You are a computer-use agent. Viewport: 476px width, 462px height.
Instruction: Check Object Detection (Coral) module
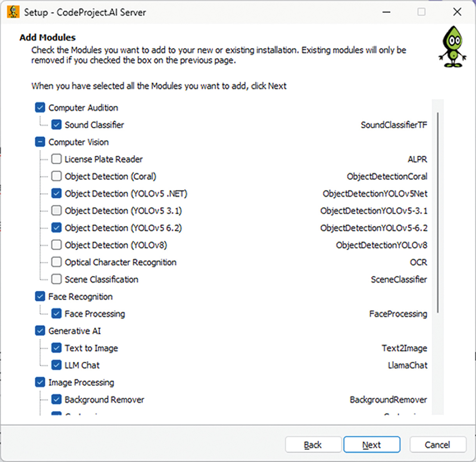click(x=57, y=176)
